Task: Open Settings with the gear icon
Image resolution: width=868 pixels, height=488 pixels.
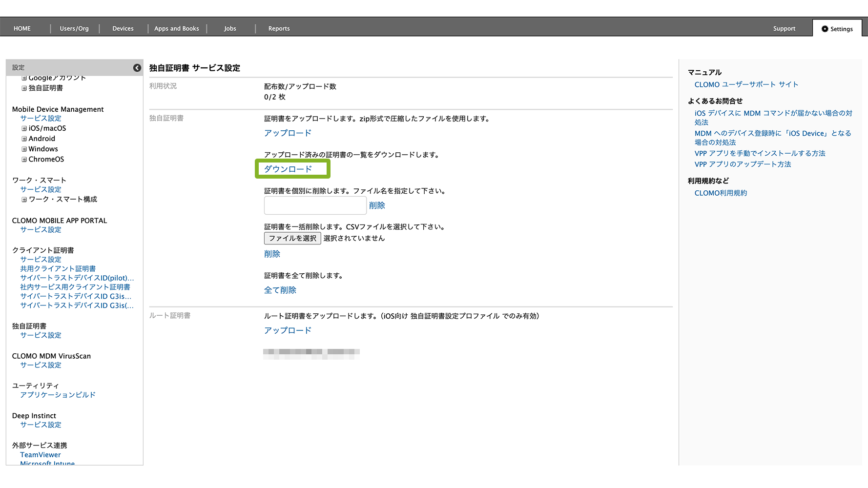Action: point(837,29)
